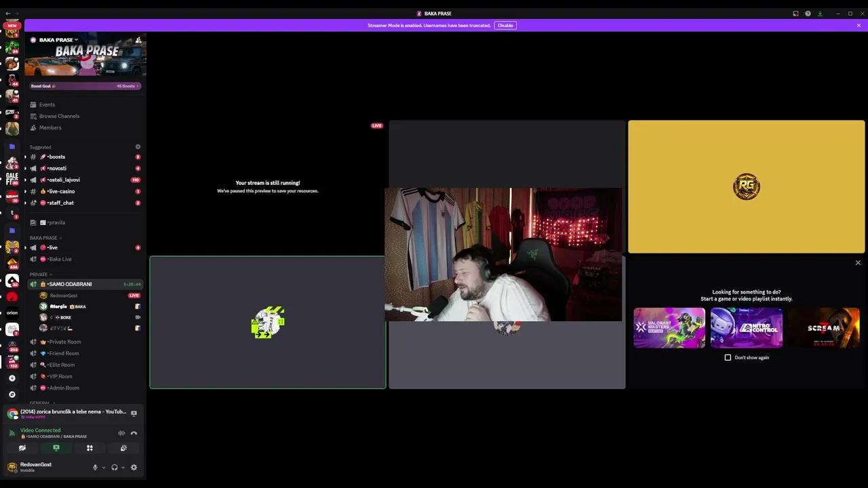The image size is (868, 488).
Task: Open Help icon in title bar
Action: pos(808,14)
